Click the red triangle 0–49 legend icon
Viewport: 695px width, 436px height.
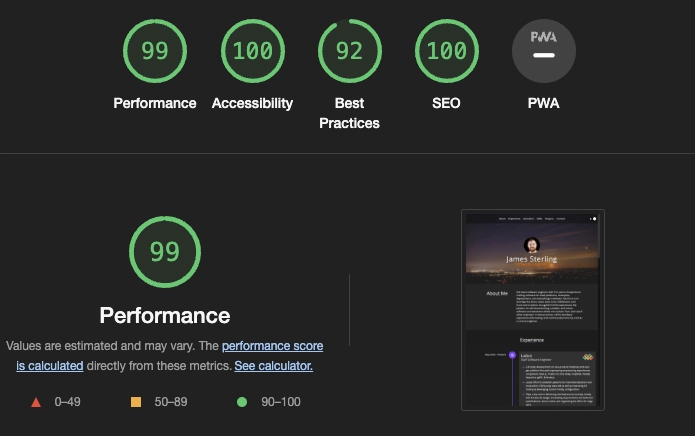36,402
